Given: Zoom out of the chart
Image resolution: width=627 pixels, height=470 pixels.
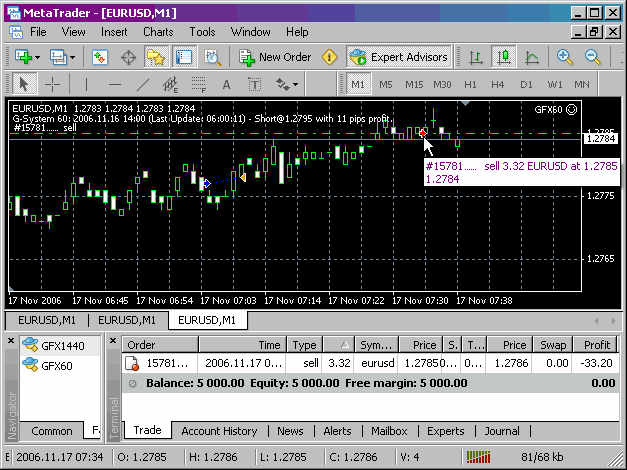Looking at the screenshot, I should 593,57.
